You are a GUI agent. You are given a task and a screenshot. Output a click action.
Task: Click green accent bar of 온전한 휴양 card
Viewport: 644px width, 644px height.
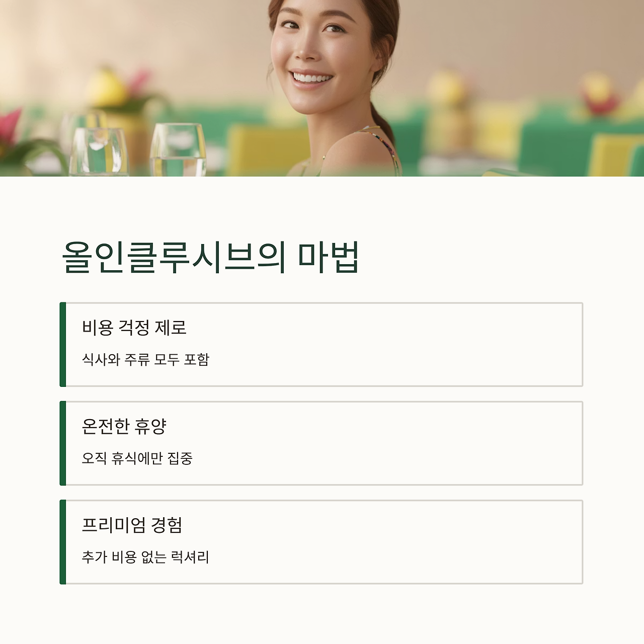63,443
